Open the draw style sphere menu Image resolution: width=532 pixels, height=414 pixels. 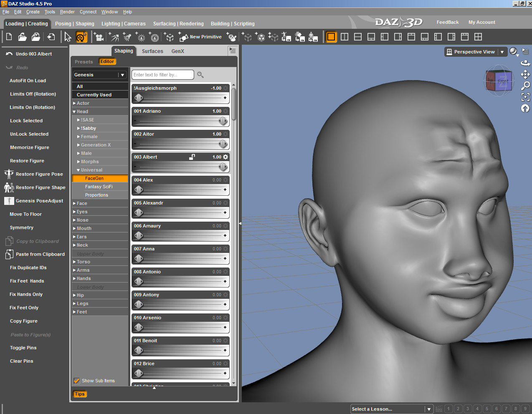tap(514, 52)
